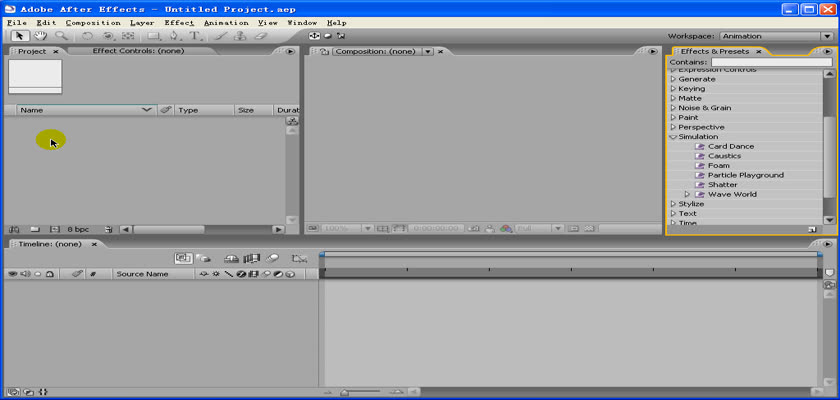Expand the Generate effects category
This screenshot has width=840, height=400.
click(x=673, y=79)
